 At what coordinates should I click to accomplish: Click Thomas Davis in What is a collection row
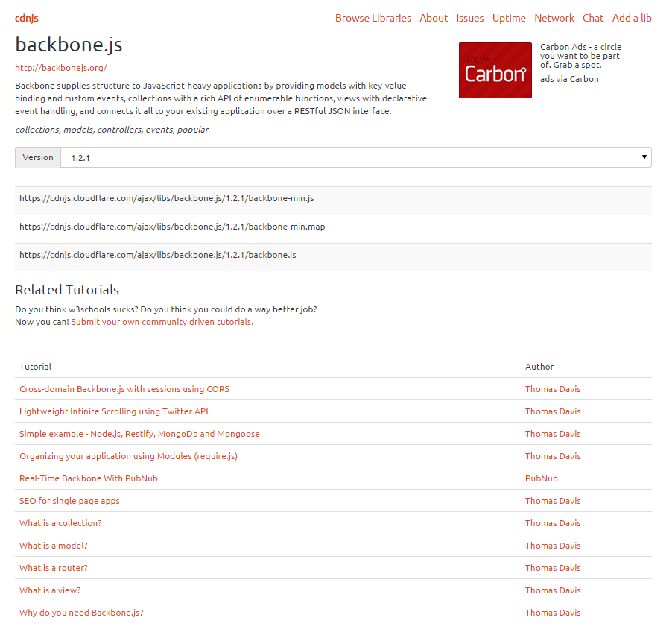pyautogui.click(x=553, y=523)
